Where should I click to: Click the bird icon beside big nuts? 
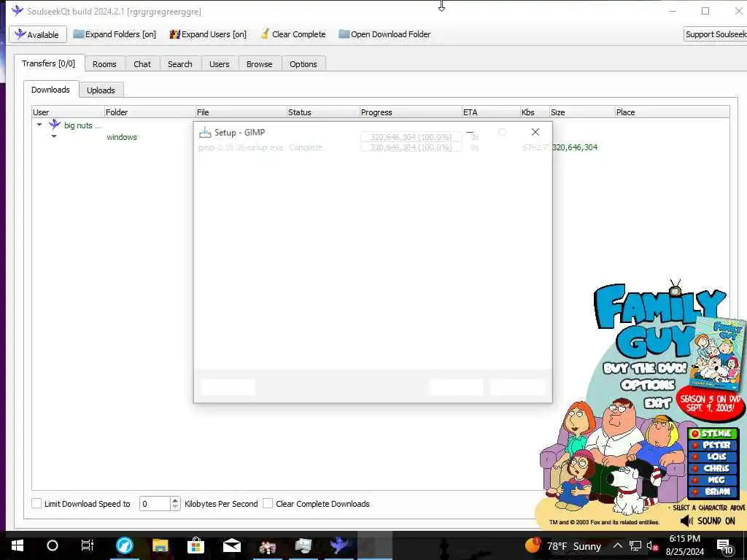(x=55, y=124)
